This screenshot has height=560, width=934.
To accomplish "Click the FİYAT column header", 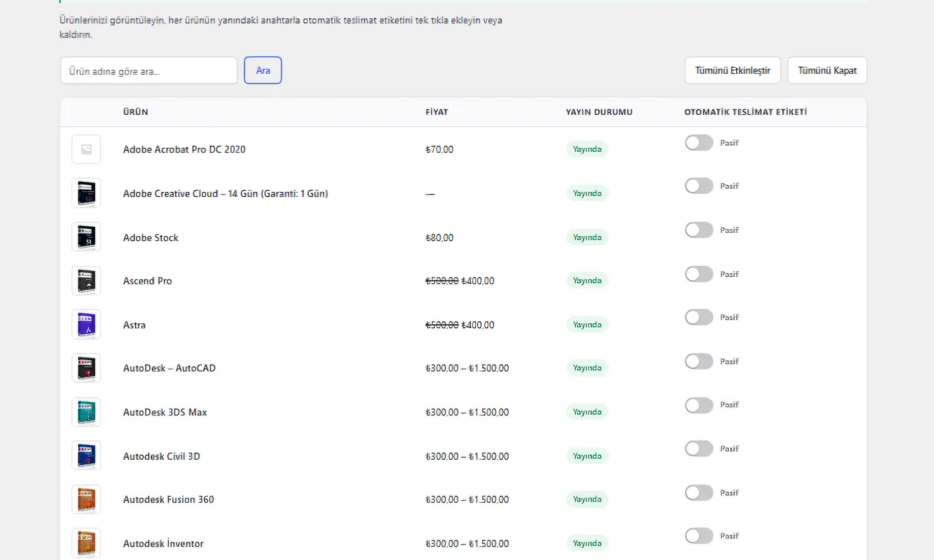I will [x=437, y=112].
